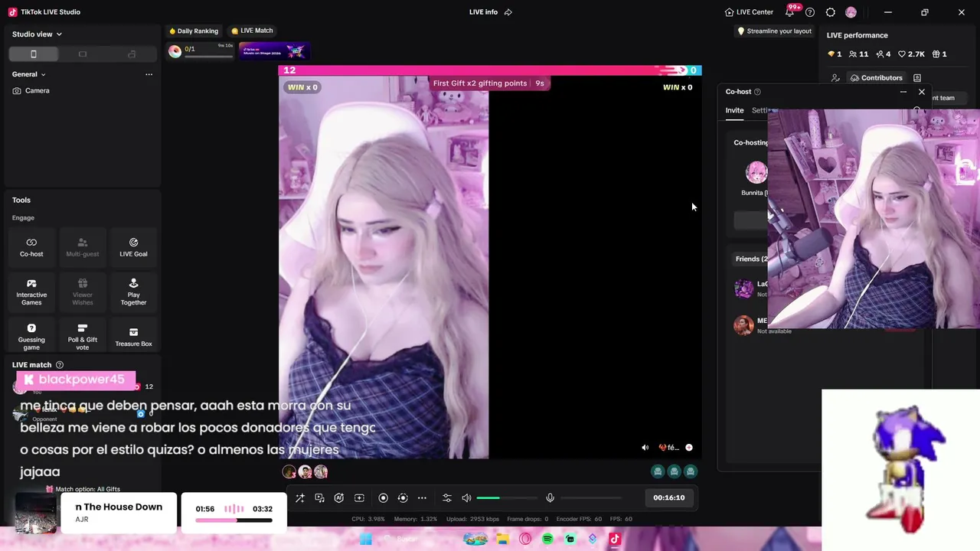Click the stream timer 00:16:10
Image resolution: width=980 pixels, height=551 pixels.
[x=668, y=498]
